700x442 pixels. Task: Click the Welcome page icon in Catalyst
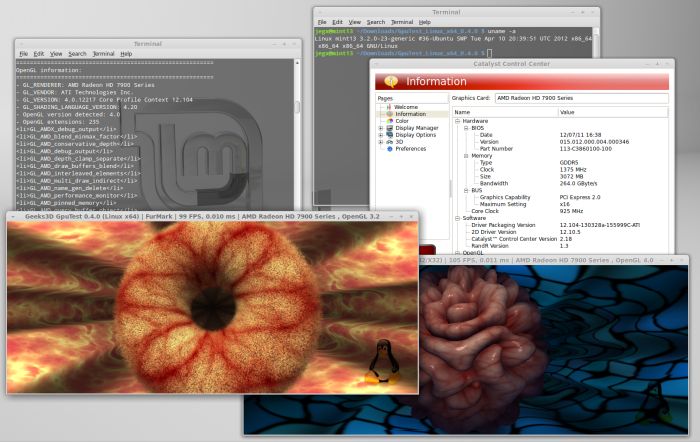(x=389, y=107)
